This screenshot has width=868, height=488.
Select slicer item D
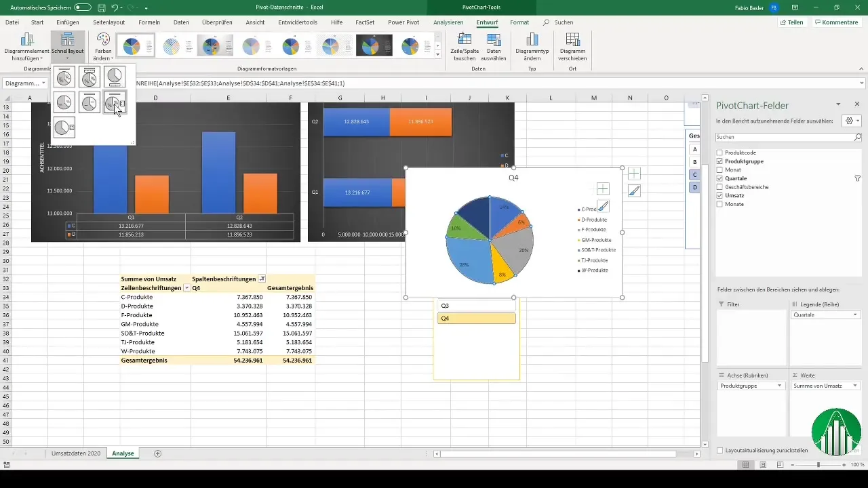click(x=694, y=187)
